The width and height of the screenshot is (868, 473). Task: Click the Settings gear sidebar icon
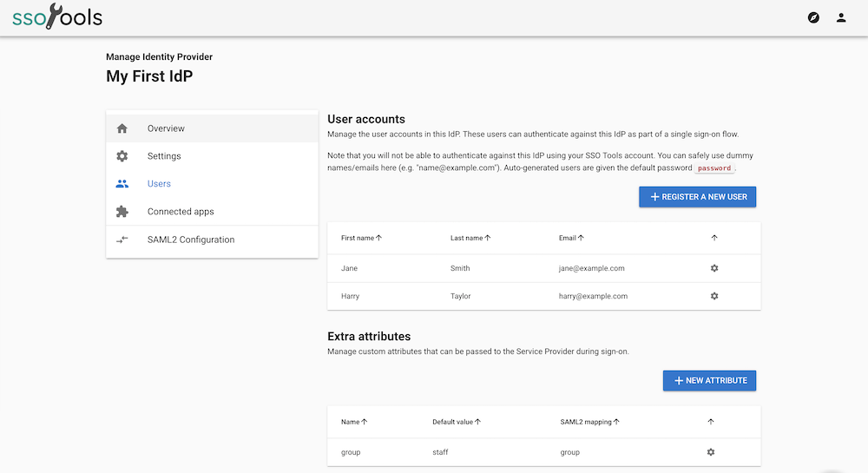click(x=122, y=156)
